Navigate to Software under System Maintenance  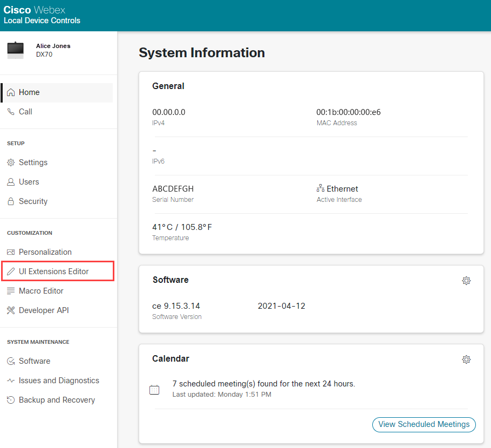point(35,361)
